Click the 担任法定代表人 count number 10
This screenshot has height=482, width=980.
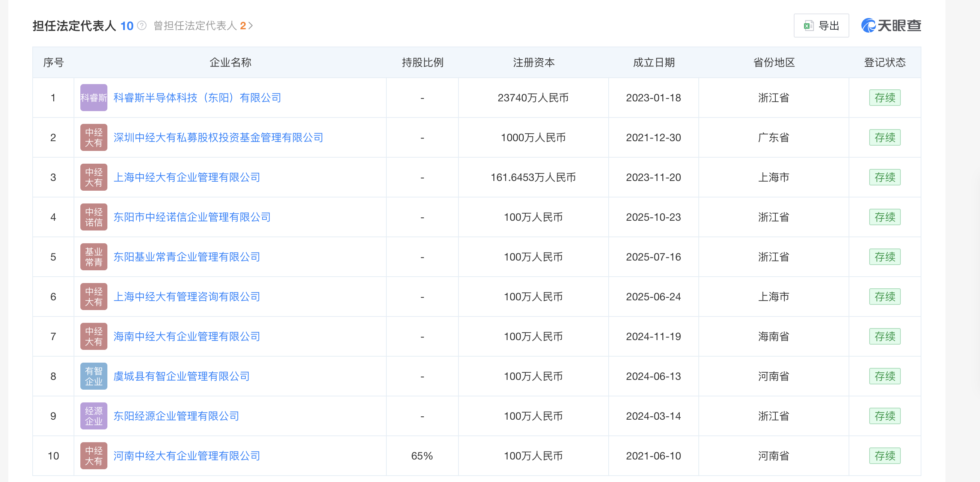[x=127, y=26]
